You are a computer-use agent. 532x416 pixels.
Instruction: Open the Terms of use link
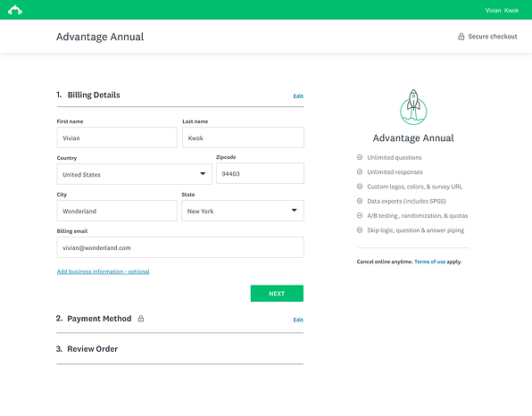(430, 262)
